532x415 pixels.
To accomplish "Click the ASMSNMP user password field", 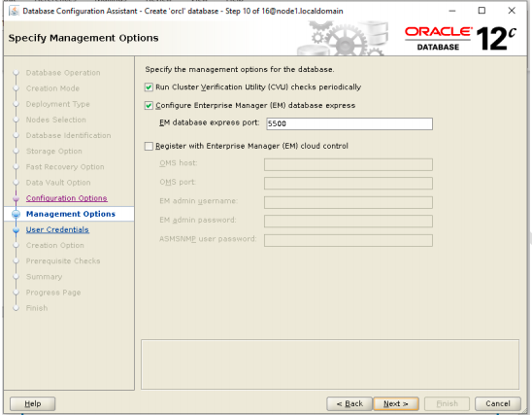I will pyautogui.click(x=349, y=240).
